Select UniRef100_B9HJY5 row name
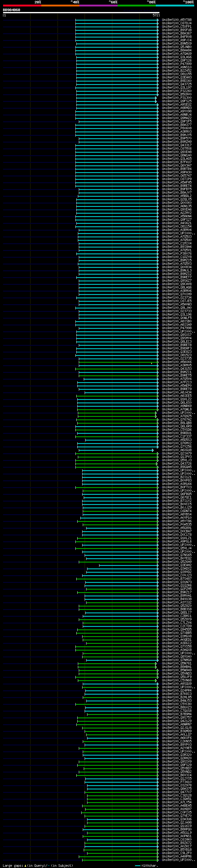Viewport: 197px width, 868px height. tap(177, 135)
